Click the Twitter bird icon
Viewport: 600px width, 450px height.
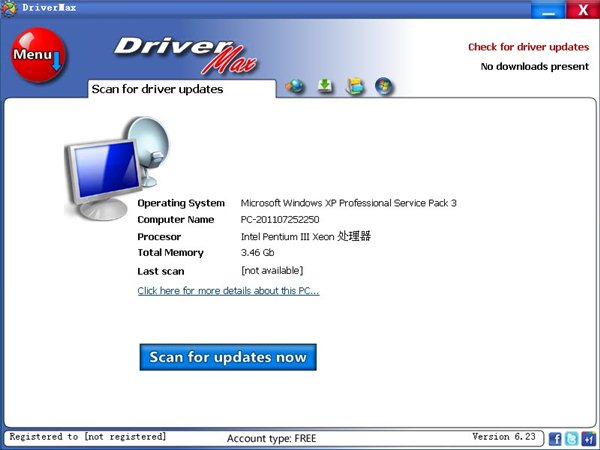571,438
